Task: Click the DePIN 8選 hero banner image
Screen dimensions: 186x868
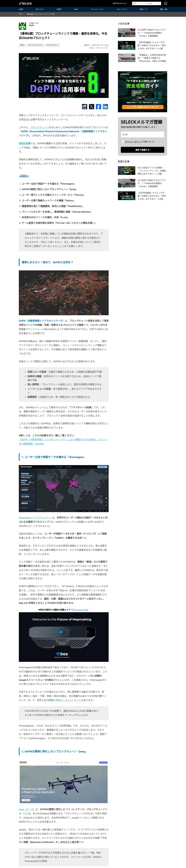Action: (64, 76)
